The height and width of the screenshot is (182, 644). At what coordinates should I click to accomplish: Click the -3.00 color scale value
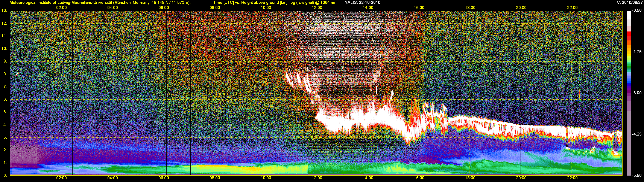pos(637,93)
